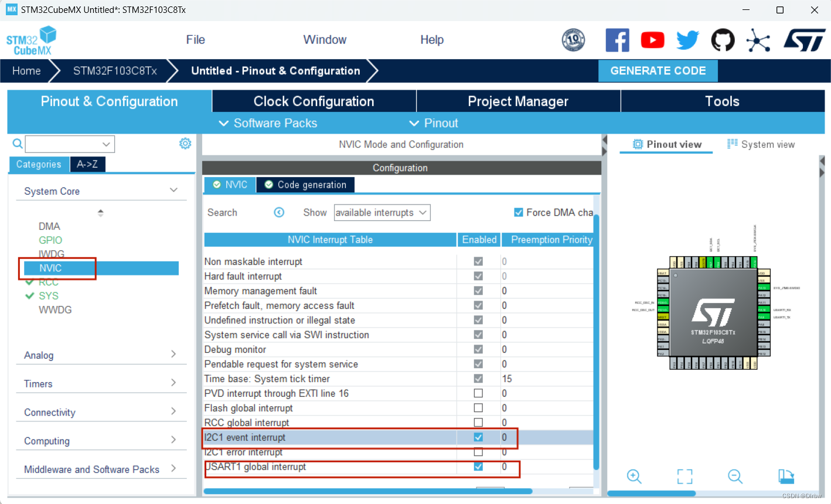The height and width of the screenshot is (504, 831).
Task: Expand the Computing category
Action: click(101, 441)
